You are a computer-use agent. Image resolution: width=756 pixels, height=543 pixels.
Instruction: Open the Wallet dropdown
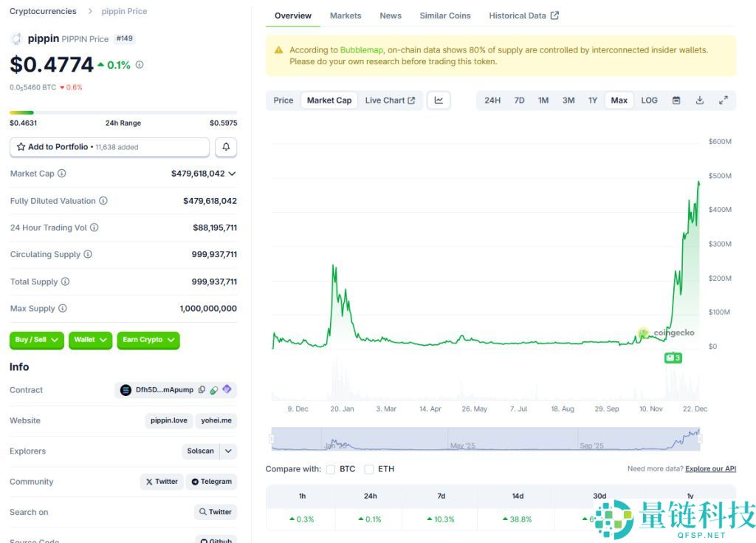(x=90, y=340)
